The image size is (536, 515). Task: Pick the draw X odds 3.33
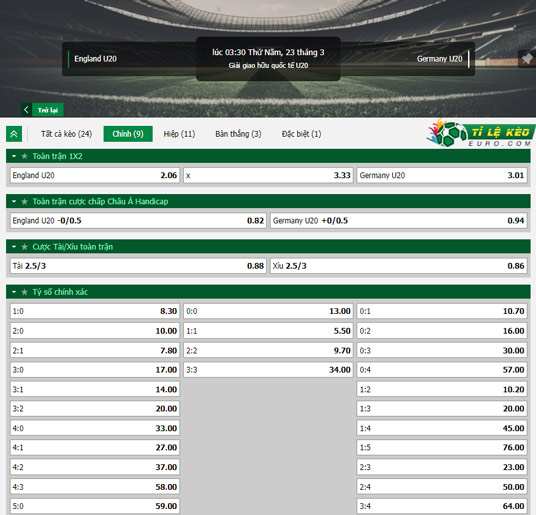268,175
